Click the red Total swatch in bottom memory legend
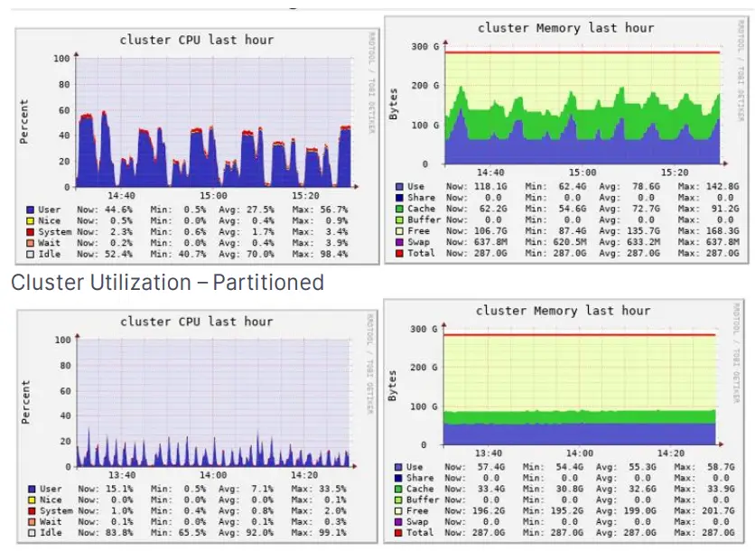The width and height of the screenshot is (755, 560). click(400, 533)
